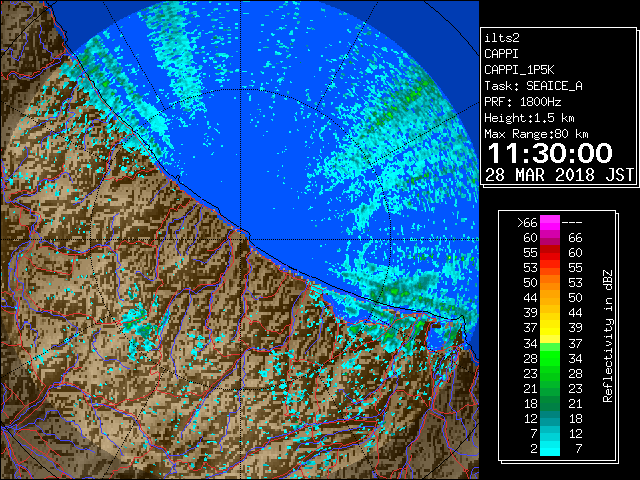Screen dimensions: 640x480
Task: Pick the magenta swatch at the legend top
Action: [550, 223]
